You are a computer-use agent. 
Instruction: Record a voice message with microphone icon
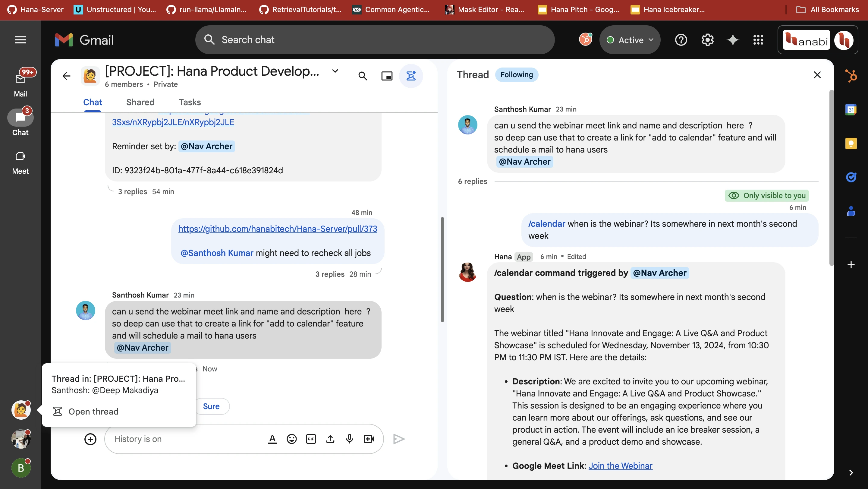pos(349,439)
